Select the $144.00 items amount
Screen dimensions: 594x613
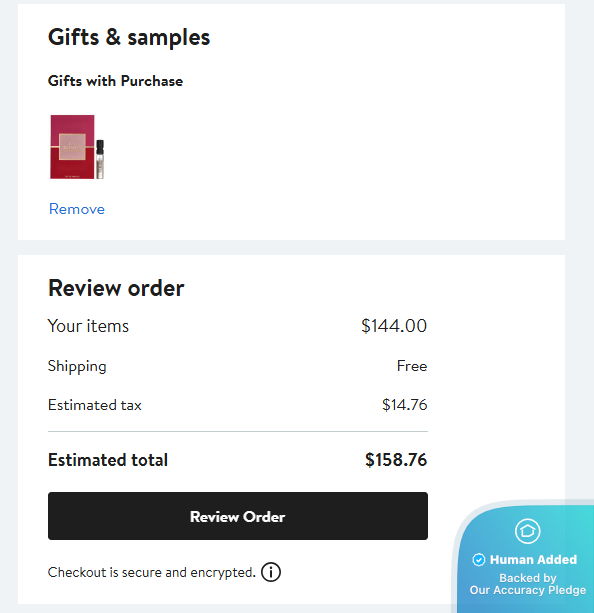(x=394, y=326)
